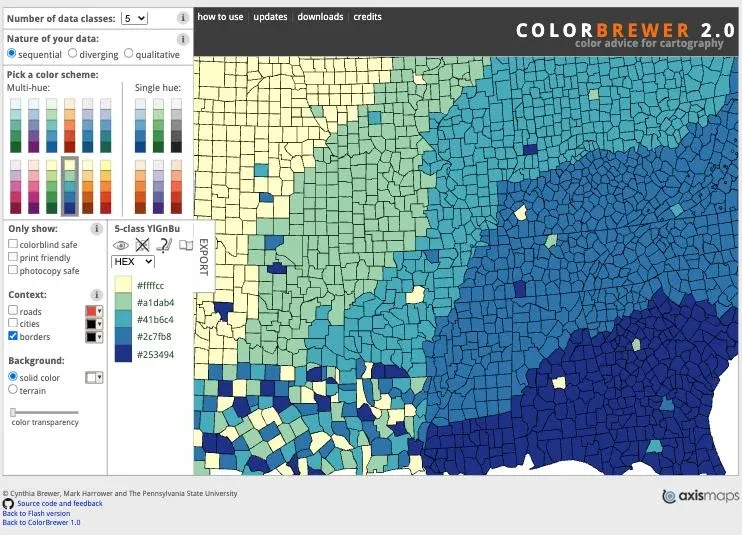Image resolution: width=742 pixels, height=535 pixels.
Task: Select the solid color background radio
Action: point(13,377)
